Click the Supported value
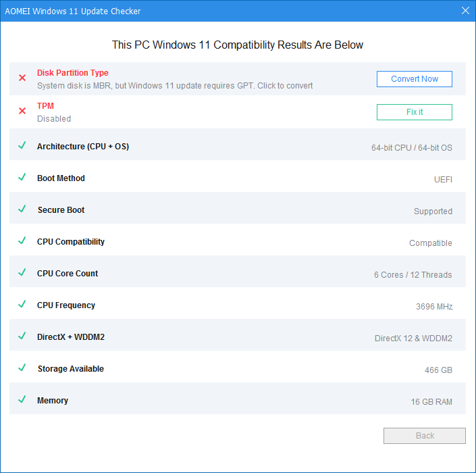This screenshot has height=473, width=476. (x=433, y=211)
